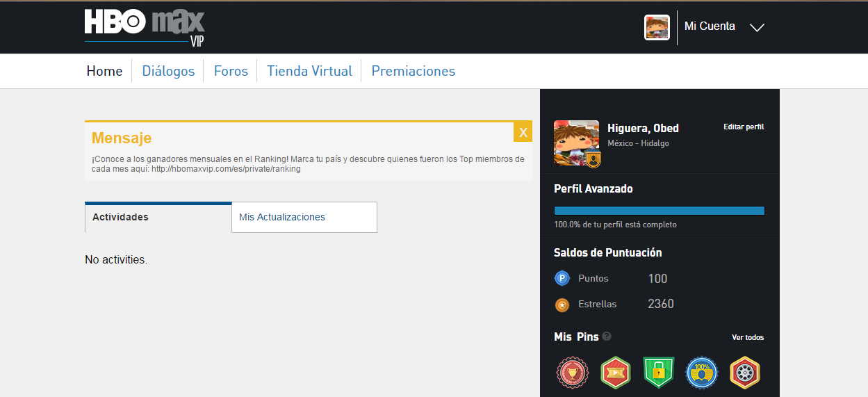Viewport: 868px width, 397px height.
Task: Click the HBO Max VIP logo
Action: tap(145, 28)
